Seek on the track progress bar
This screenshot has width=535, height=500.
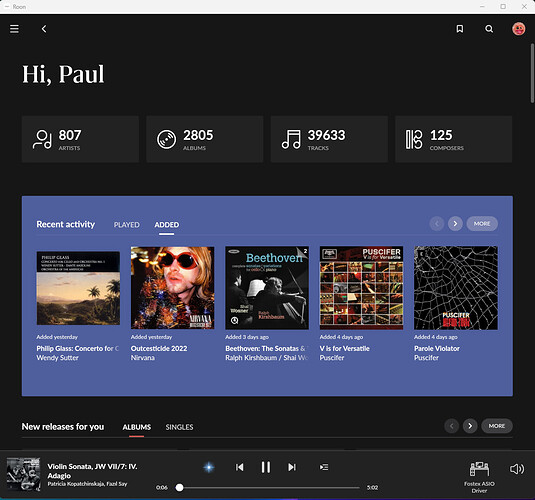click(x=268, y=488)
